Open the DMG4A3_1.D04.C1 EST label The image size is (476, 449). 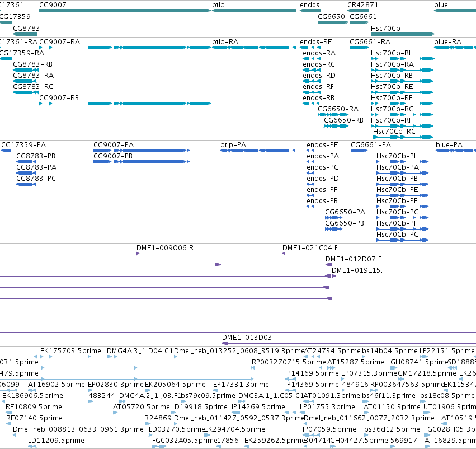pos(140,351)
